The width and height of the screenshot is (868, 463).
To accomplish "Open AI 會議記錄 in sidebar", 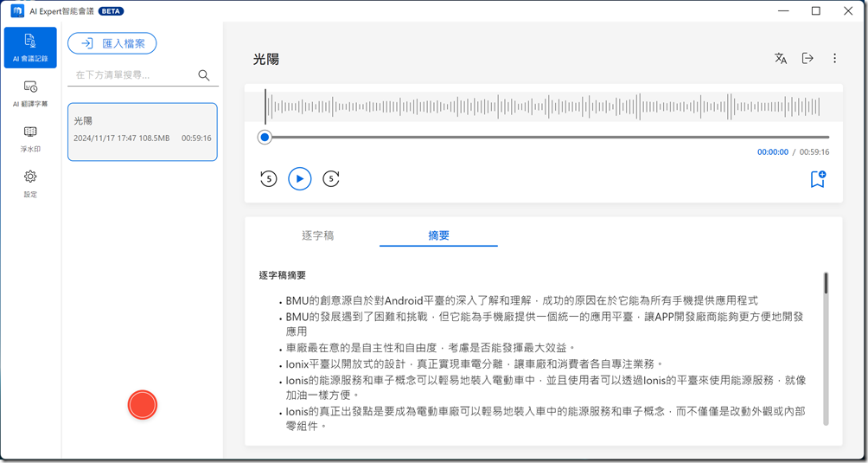I will [30, 47].
